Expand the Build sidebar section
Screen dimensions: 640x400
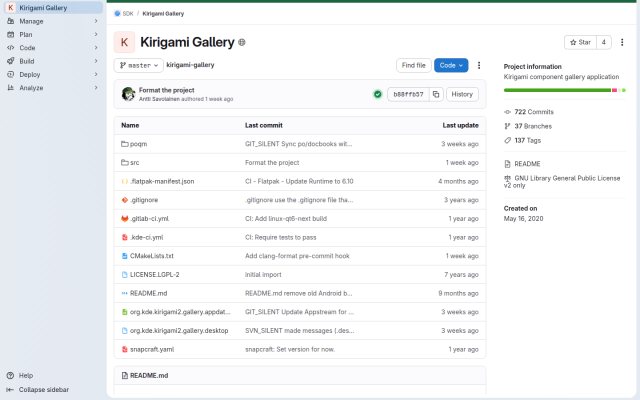[53, 61]
